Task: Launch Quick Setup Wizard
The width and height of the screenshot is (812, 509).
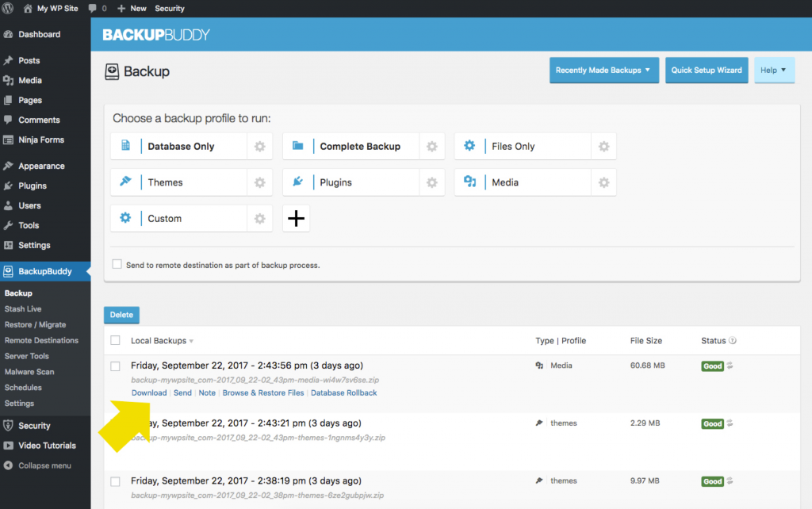Action: click(x=707, y=71)
